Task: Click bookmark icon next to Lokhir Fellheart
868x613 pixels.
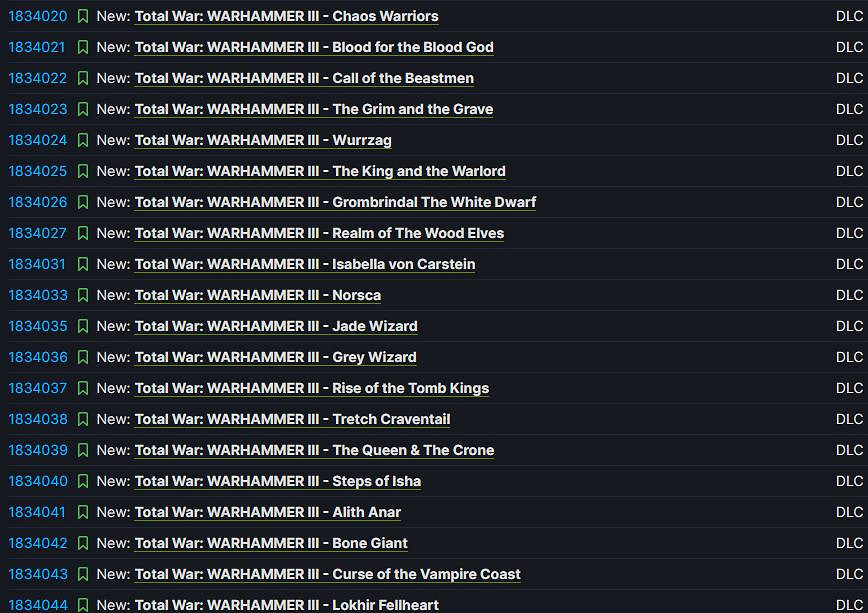Action: pos(83,604)
